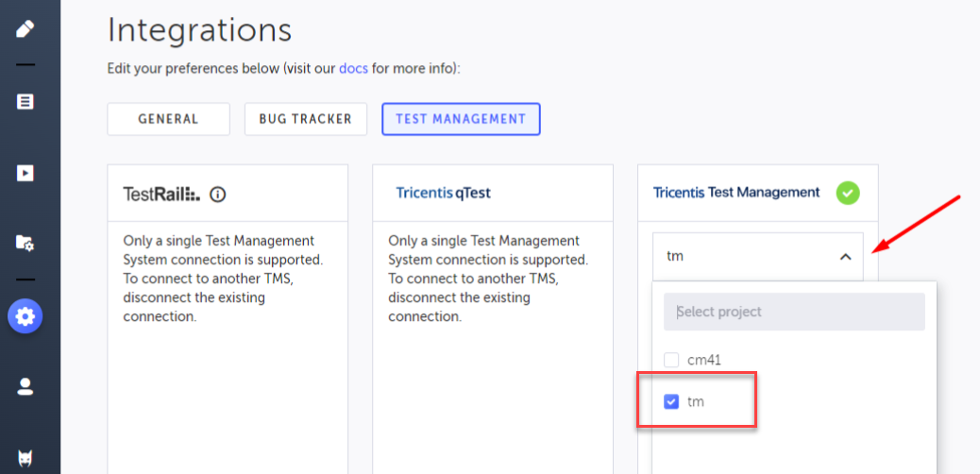Viewport: 980px width, 474px height.
Task: Check the cm41 project checkbox
Action: [x=671, y=360]
